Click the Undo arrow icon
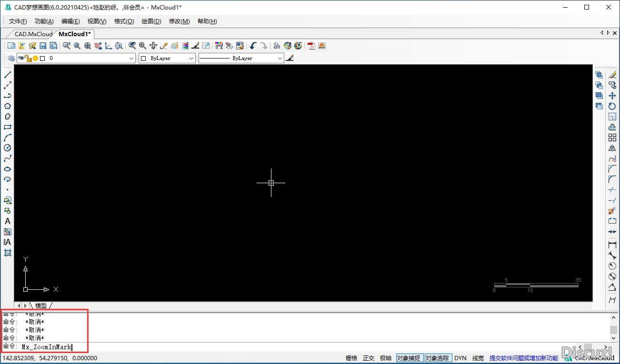The width and height of the screenshot is (620, 364). pyautogui.click(x=253, y=46)
